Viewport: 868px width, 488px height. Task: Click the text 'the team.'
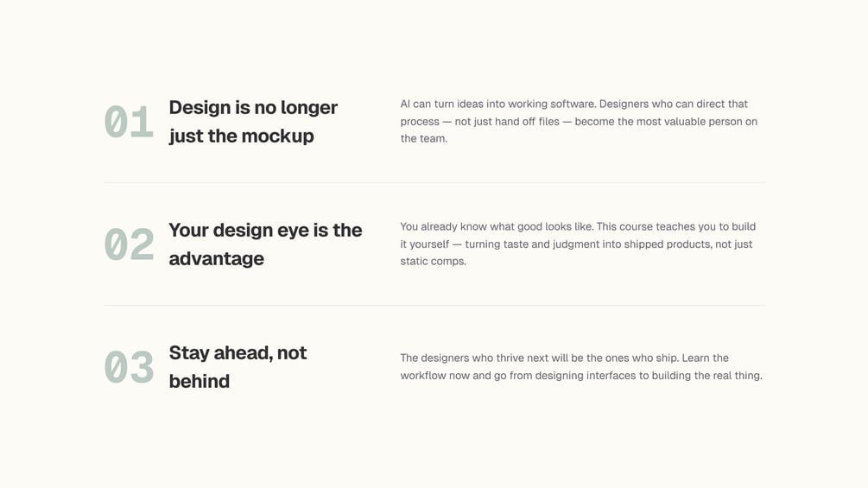[424, 139]
